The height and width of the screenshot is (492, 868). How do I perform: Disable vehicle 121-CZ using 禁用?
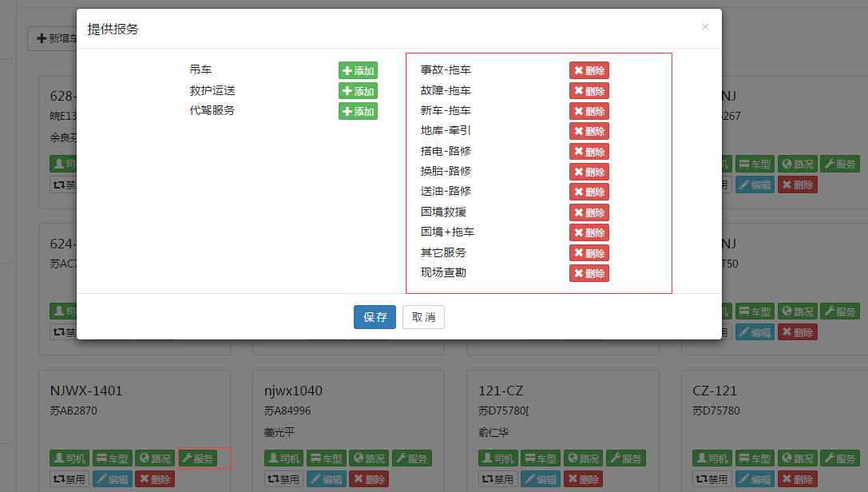pyautogui.click(x=497, y=479)
